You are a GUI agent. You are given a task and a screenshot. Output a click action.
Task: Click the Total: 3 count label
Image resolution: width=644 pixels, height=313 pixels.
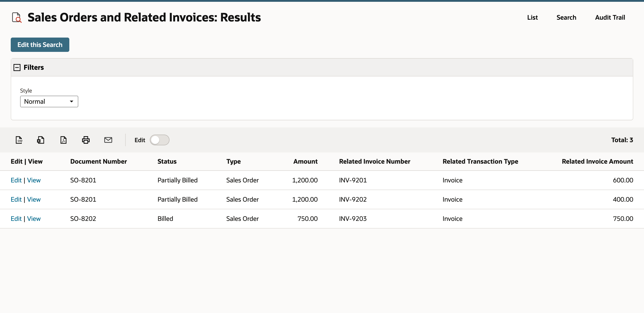tap(622, 140)
